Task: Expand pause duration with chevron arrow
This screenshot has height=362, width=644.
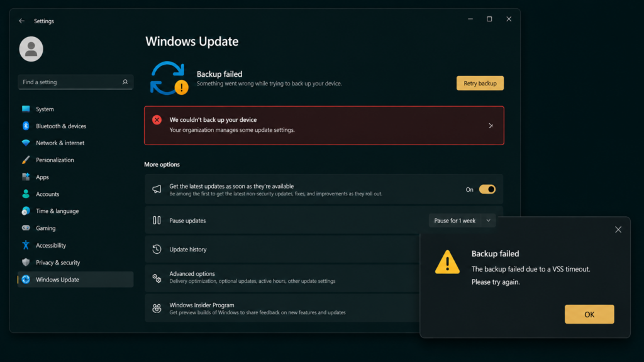Action: click(x=488, y=221)
